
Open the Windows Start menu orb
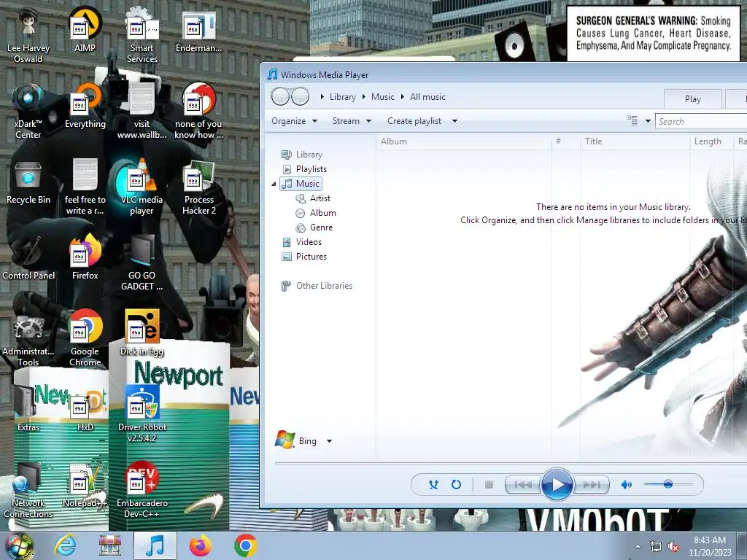pyautogui.click(x=18, y=545)
